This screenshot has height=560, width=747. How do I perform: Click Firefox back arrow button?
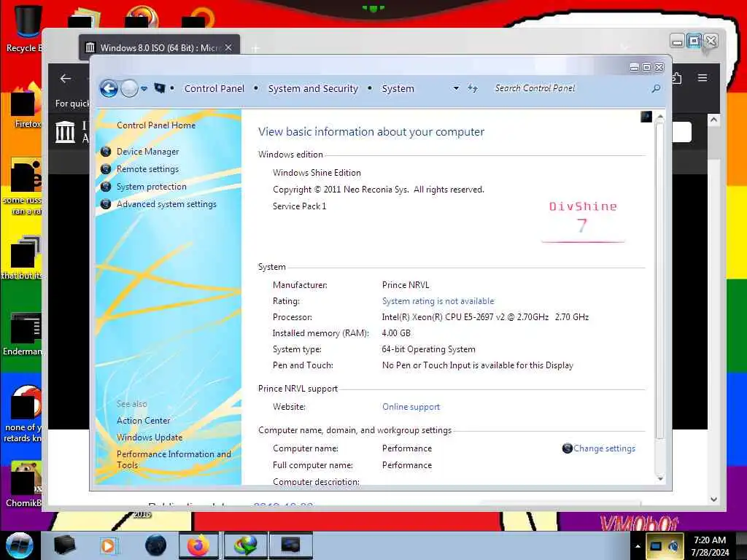click(x=66, y=79)
